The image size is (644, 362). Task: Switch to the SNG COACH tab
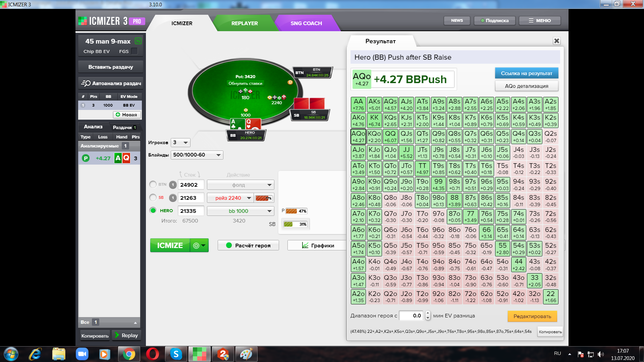(306, 23)
